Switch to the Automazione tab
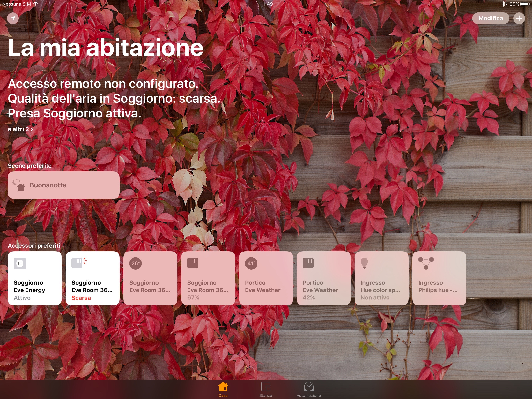 point(309,389)
